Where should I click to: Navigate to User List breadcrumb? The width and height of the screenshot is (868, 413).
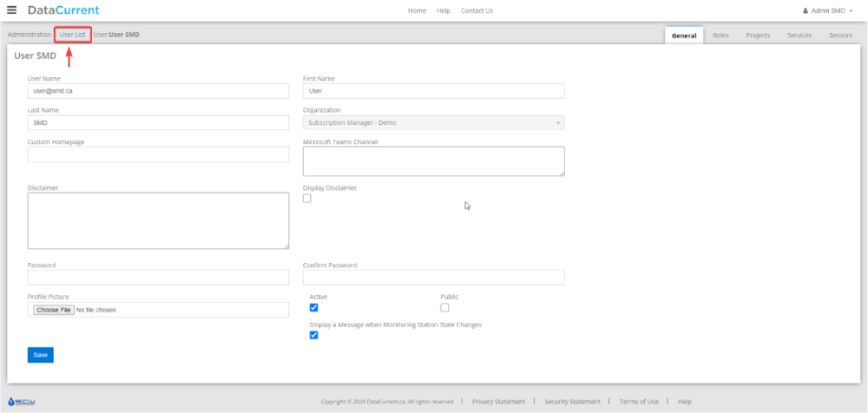point(73,35)
